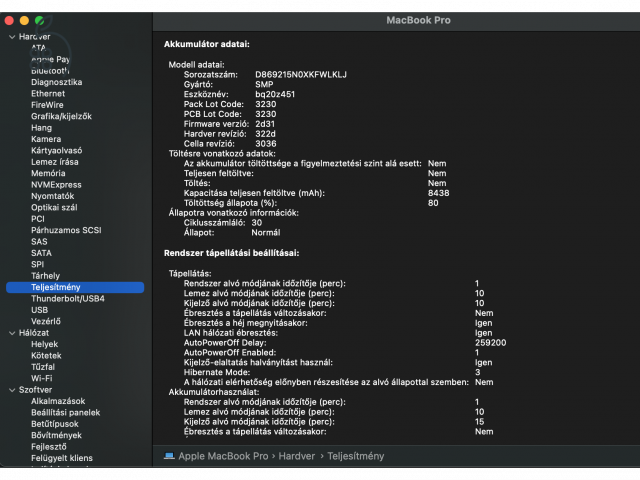Click serial number D869215N0XKFWLKLJ

tap(301, 75)
